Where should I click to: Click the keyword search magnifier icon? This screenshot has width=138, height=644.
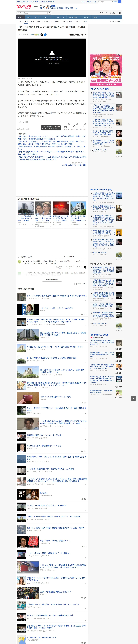click(x=49, y=13)
